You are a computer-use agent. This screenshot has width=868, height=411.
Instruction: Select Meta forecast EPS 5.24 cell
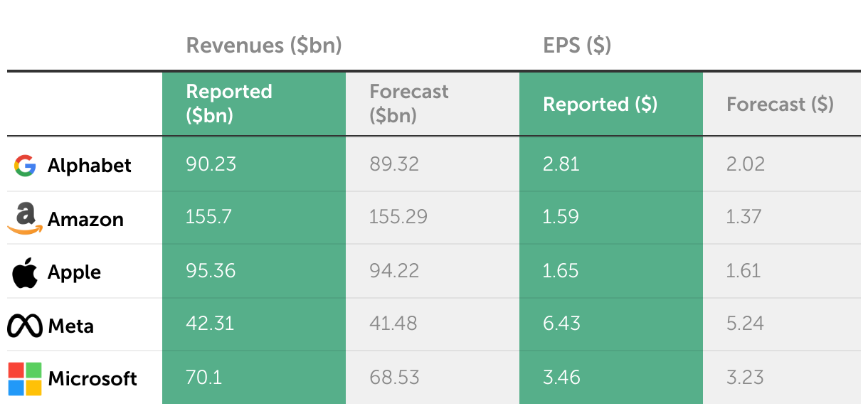[782, 324]
